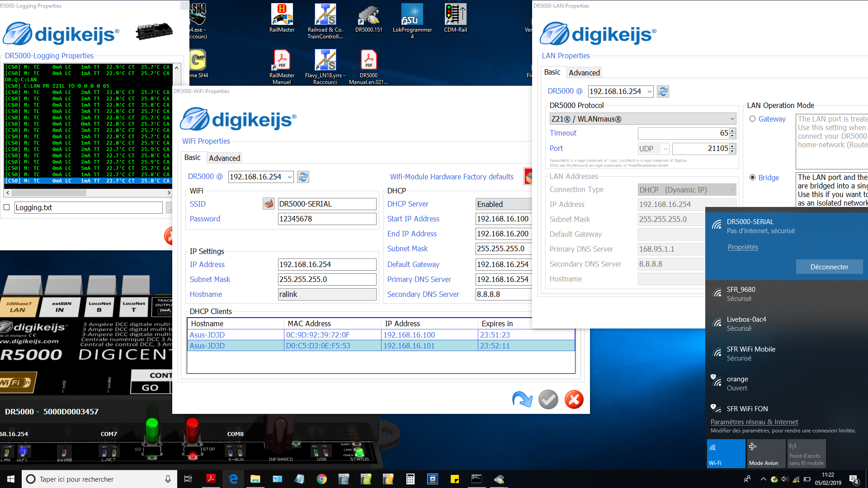This screenshot has height=488, width=868.
Task: Click the log scroll-right arrow
Action: [169, 192]
